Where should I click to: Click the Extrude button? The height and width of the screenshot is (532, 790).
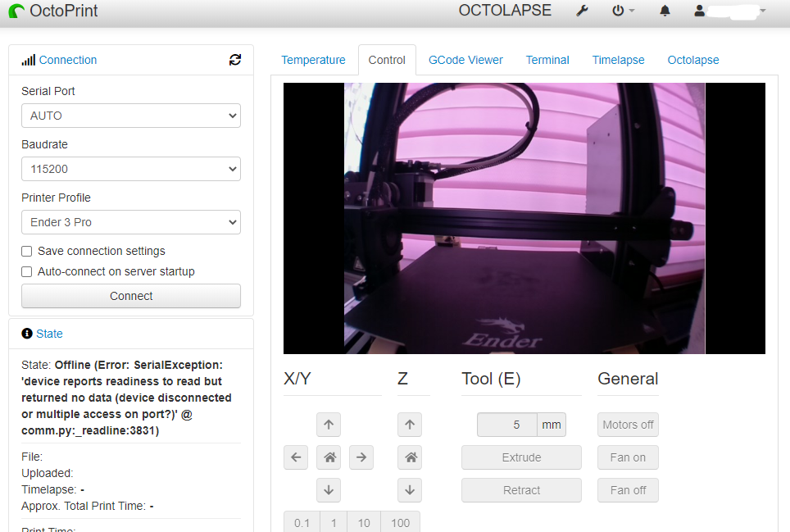521,457
